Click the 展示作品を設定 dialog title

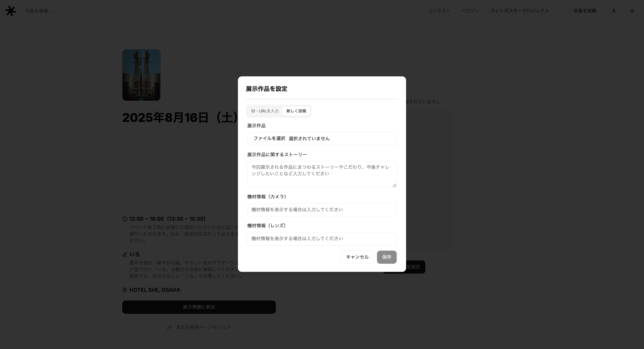pos(267,89)
